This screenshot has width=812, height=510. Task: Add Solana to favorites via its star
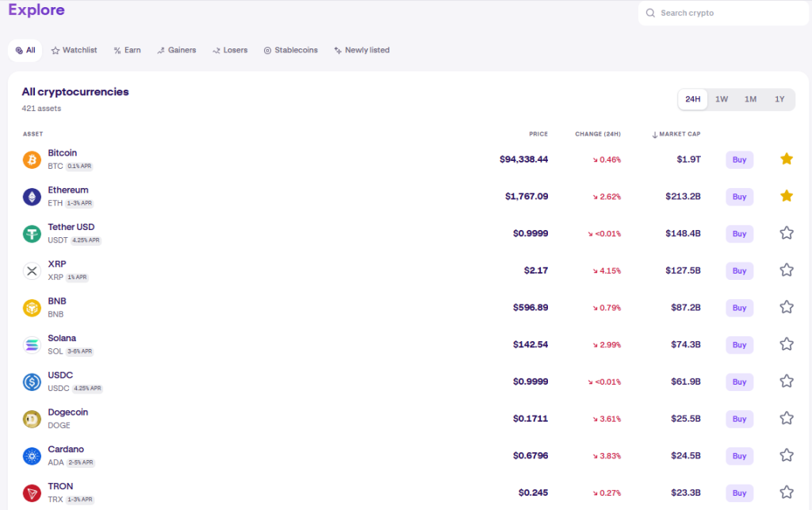tap(787, 344)
